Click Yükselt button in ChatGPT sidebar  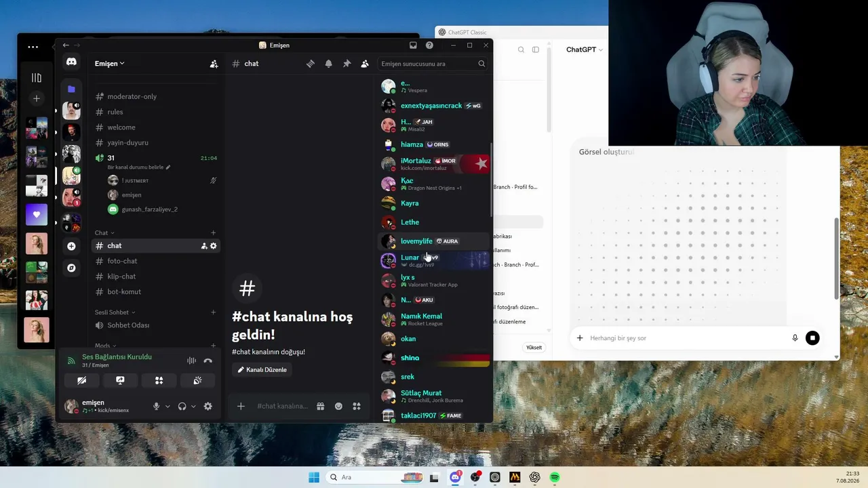tap(534, 348)
